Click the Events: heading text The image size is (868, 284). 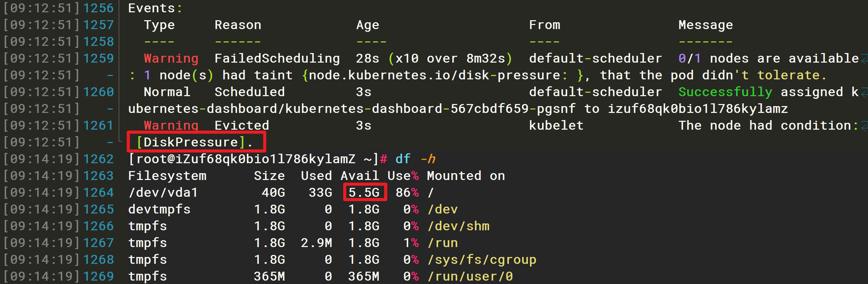coord(155,8)
